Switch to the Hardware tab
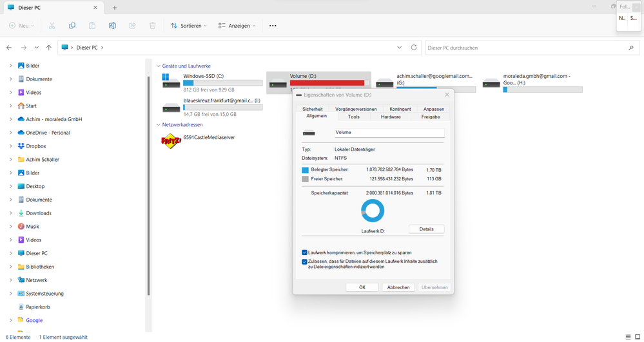644x342 pixels. tap(391, 117)
